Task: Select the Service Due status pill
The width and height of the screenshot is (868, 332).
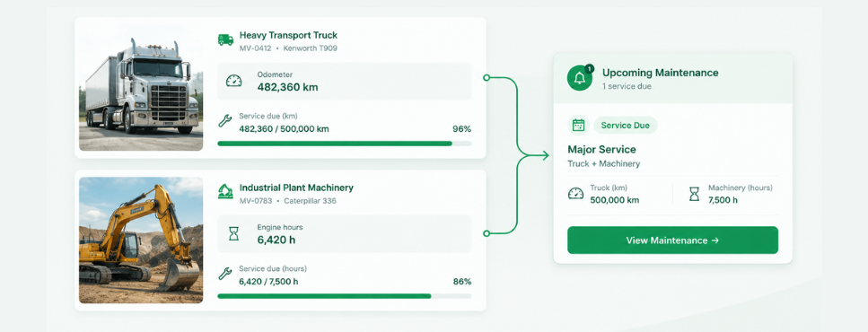Action: click(x=625, y=125)
